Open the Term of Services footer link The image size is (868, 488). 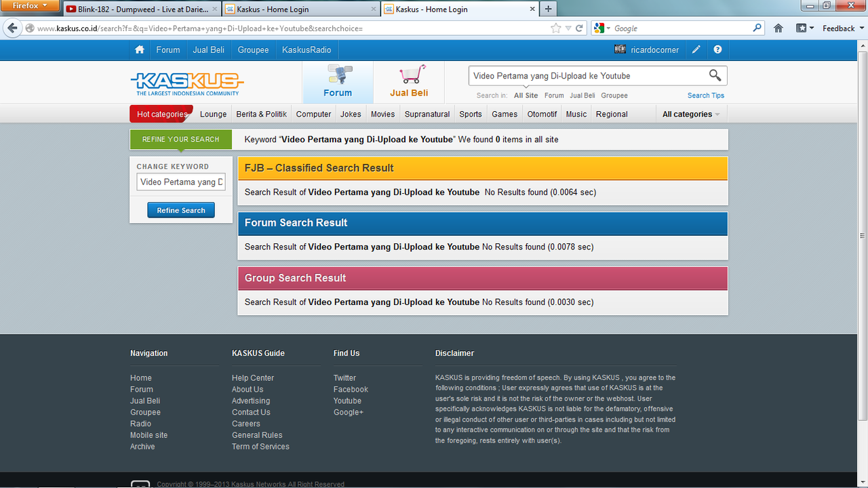tap(260, 447)
